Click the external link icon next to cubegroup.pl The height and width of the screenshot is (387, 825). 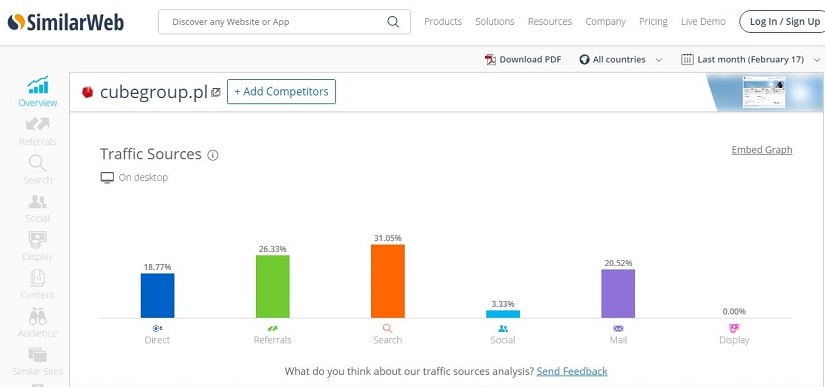(x=216, y=93)
